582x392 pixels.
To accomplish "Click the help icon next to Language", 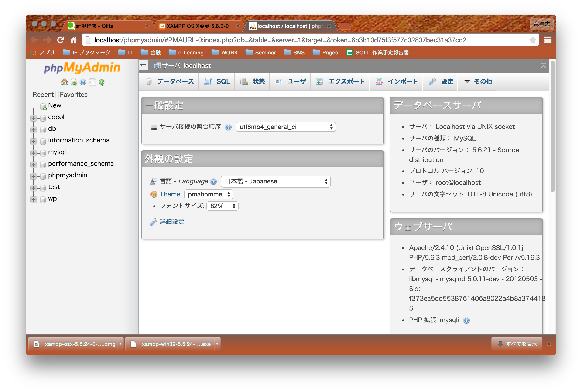I will coord(213,182).
